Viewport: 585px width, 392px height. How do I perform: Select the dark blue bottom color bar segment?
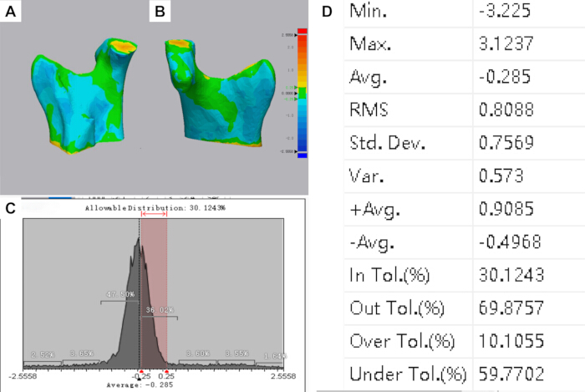303,155
